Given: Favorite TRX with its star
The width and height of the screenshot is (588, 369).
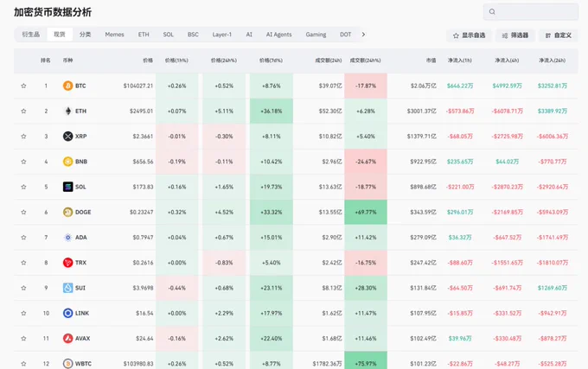Looking at the screenshot, I should coord(23,263).
